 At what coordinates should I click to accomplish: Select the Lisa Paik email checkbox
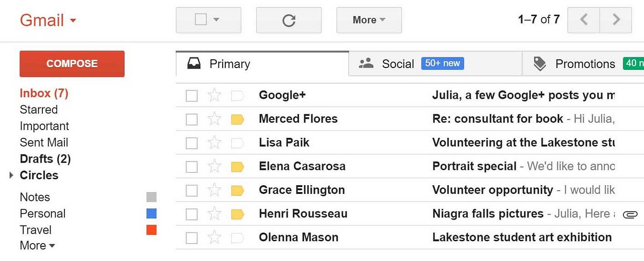(x=192, y=143)
